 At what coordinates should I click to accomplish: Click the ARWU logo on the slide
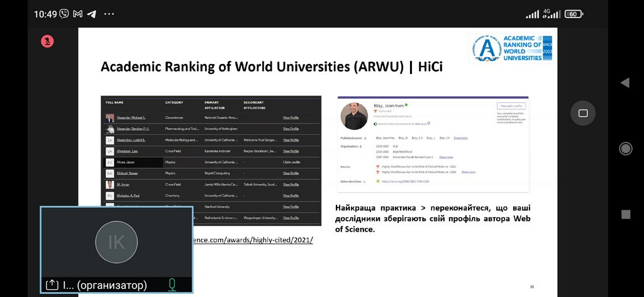point(512,48)
